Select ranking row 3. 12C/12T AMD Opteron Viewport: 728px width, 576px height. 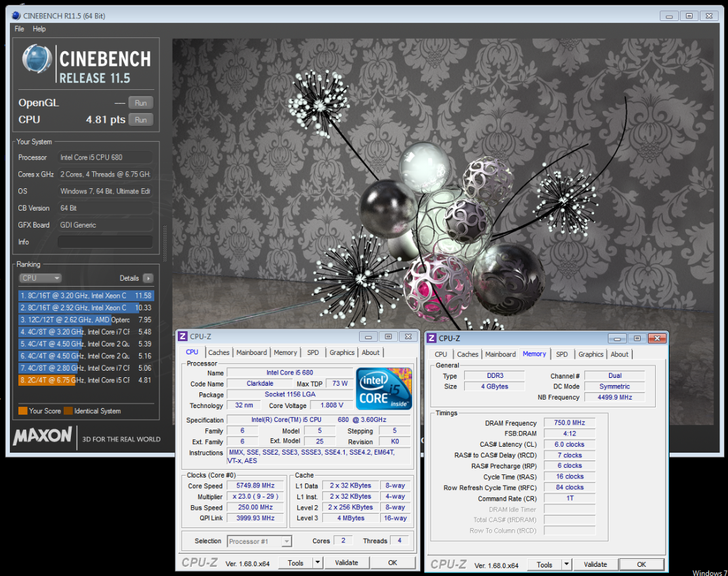click(86, 319)
